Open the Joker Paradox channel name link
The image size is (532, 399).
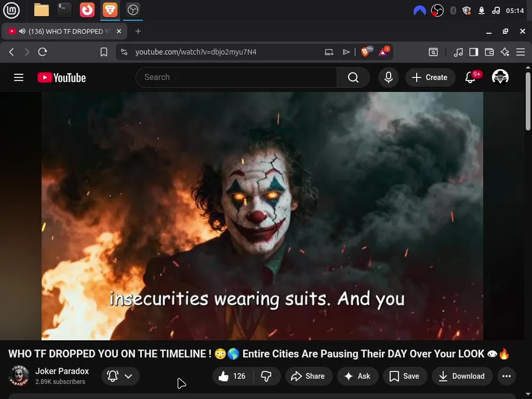pyautogui.click(x=62, y=371)
